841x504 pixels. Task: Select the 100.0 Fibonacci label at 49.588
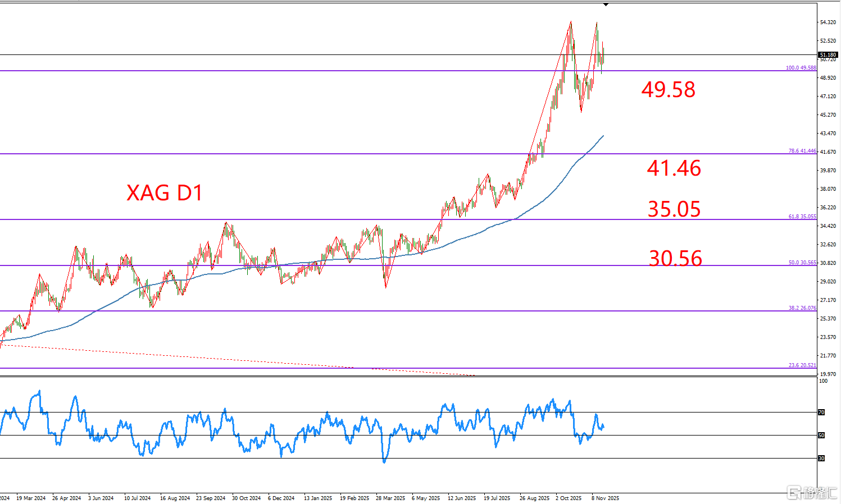[x=801, y=68]
